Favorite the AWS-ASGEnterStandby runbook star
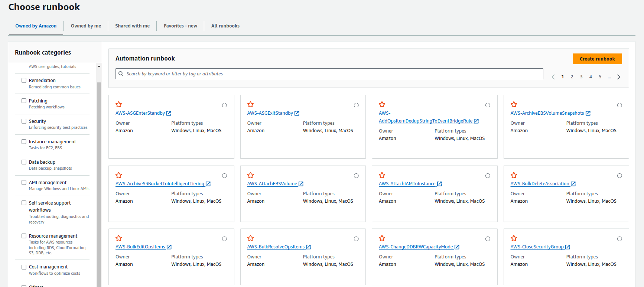 [119, 105]
